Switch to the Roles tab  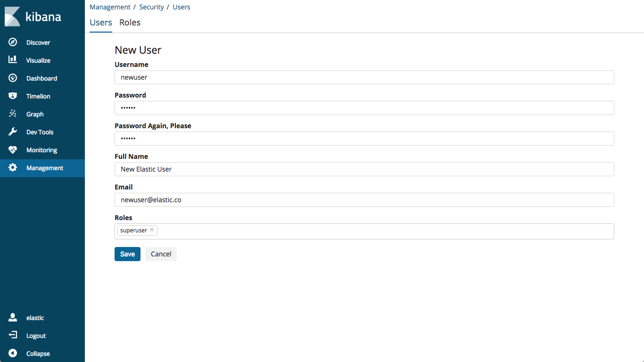pyautogui.click(x=130, y=23)
